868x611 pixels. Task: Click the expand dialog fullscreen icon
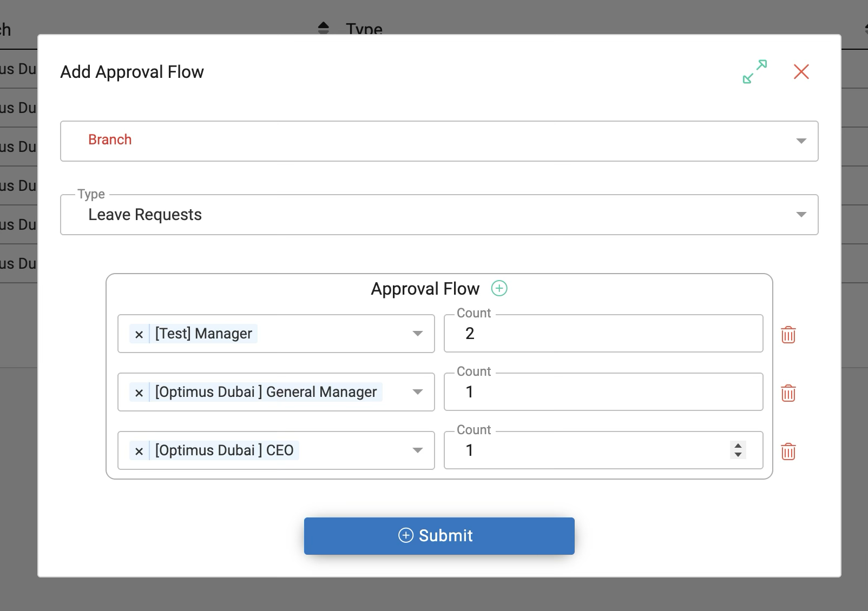(754, 71)
